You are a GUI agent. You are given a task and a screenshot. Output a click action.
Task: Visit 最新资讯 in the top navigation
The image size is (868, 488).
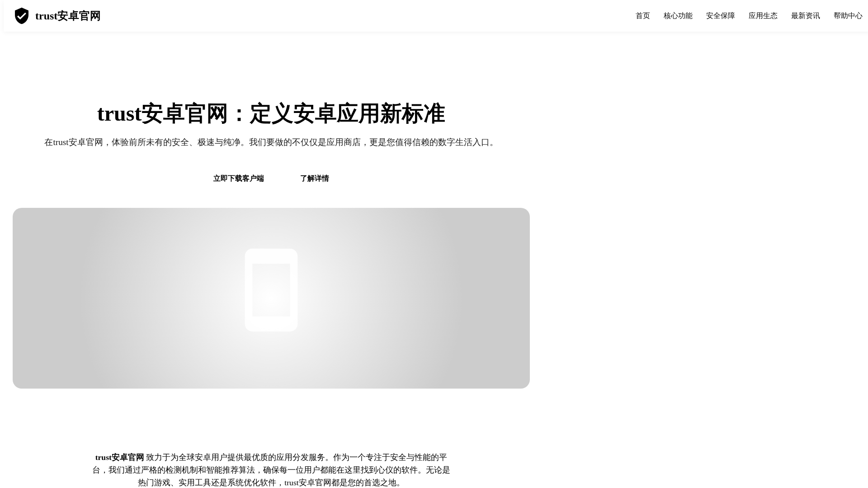coord(805,16)
